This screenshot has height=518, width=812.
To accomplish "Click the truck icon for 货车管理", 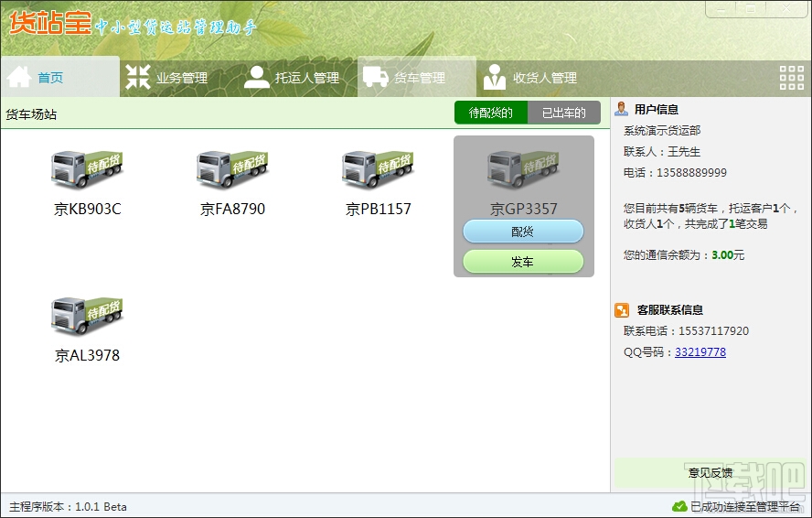I will coord(376,77).
